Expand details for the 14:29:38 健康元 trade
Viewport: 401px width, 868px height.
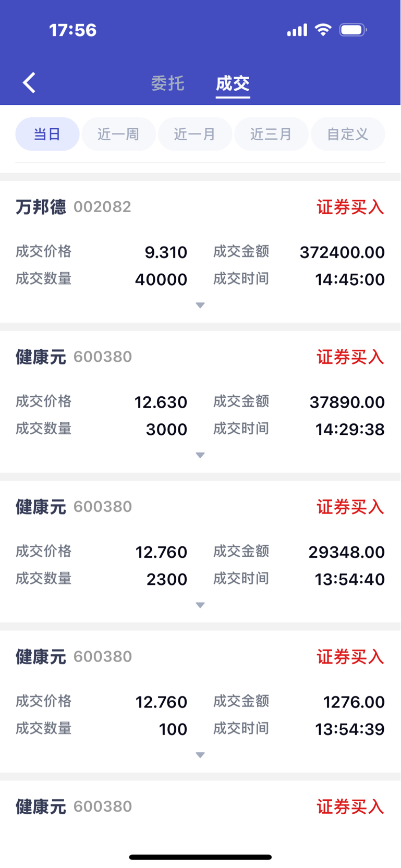point(200,456)
